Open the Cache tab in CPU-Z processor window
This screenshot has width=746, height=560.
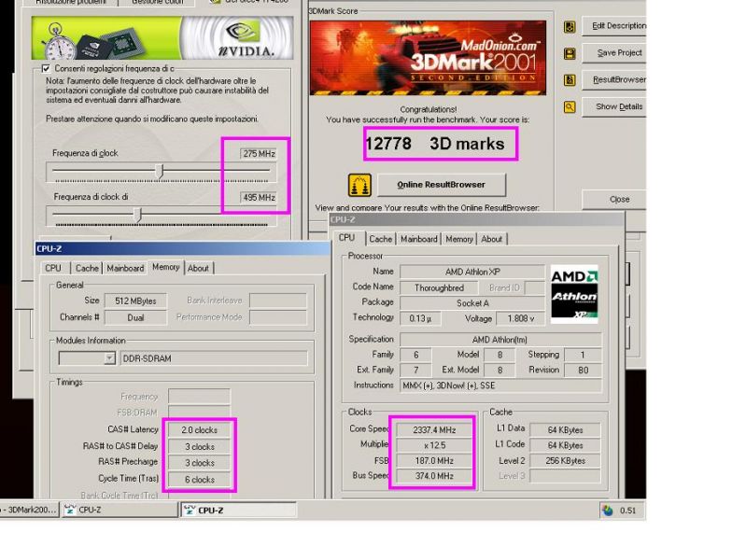point(381,239)
